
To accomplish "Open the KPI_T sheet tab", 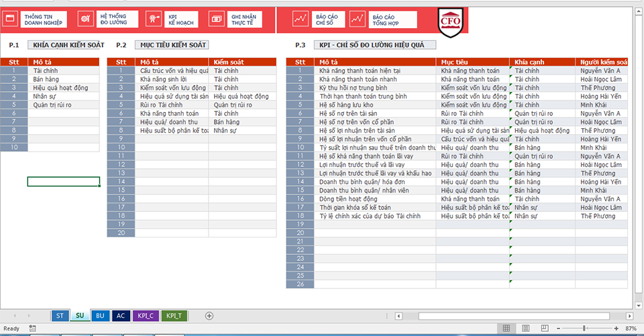I will (x=174, y=315).
